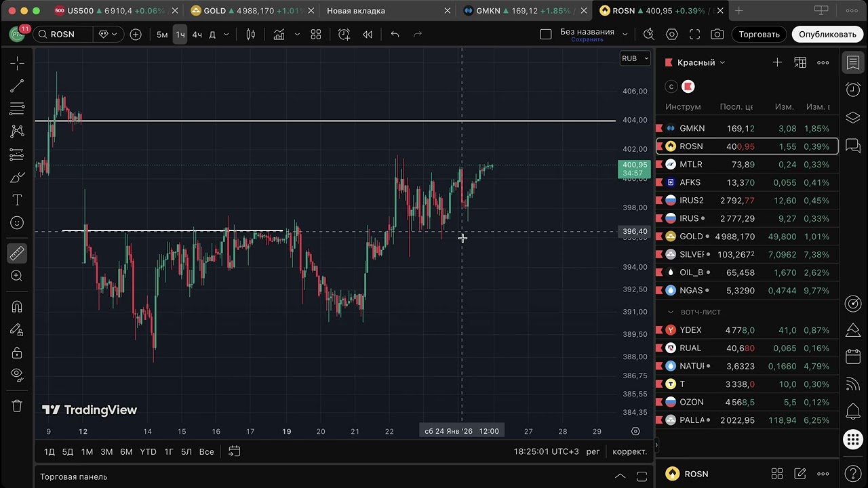868x488 pixels.
Task: Select the 4ч timeframe
Action: coord(197,35)
